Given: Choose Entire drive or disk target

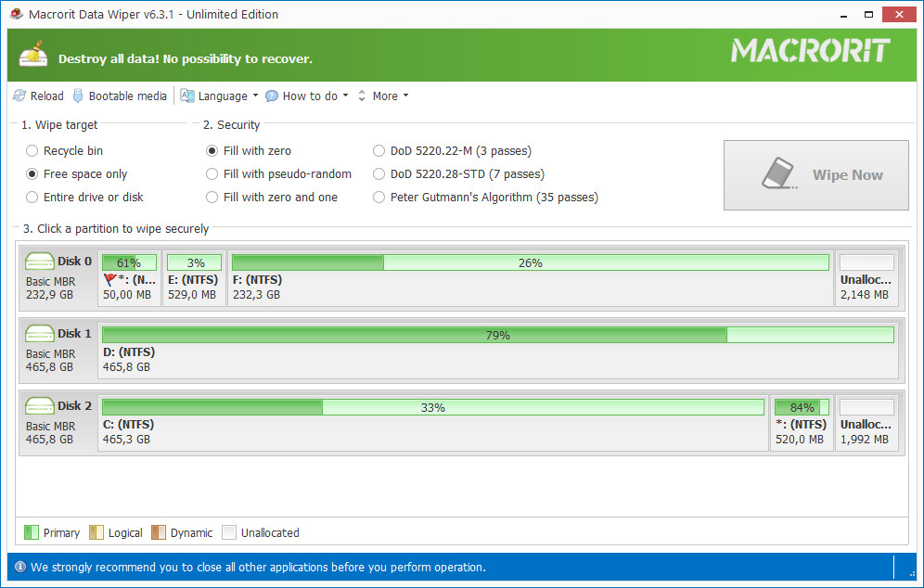Looking at the screenshot, I should tap(84, 197).
